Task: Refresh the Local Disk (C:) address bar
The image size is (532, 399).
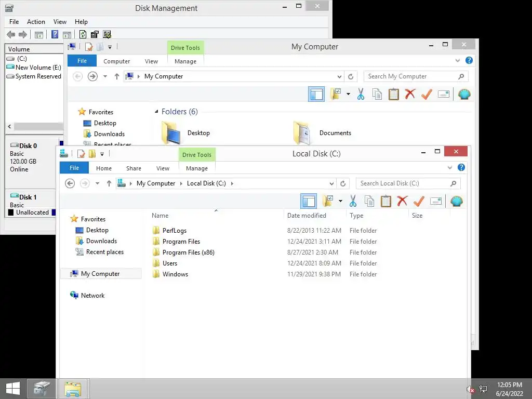Action: coord(343,183)
